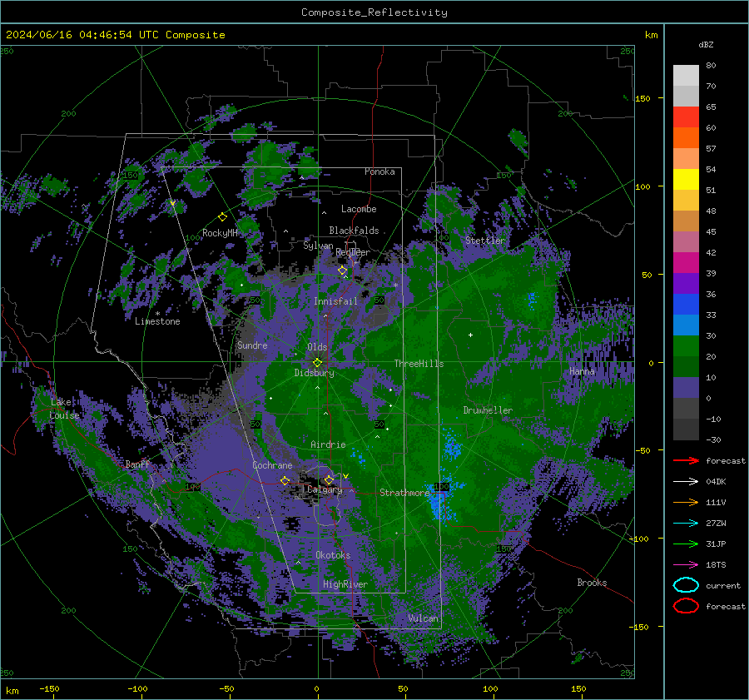The image size is (749, 700).
Task: Click the HighRiver city label
Action: (x=345, y=584)
